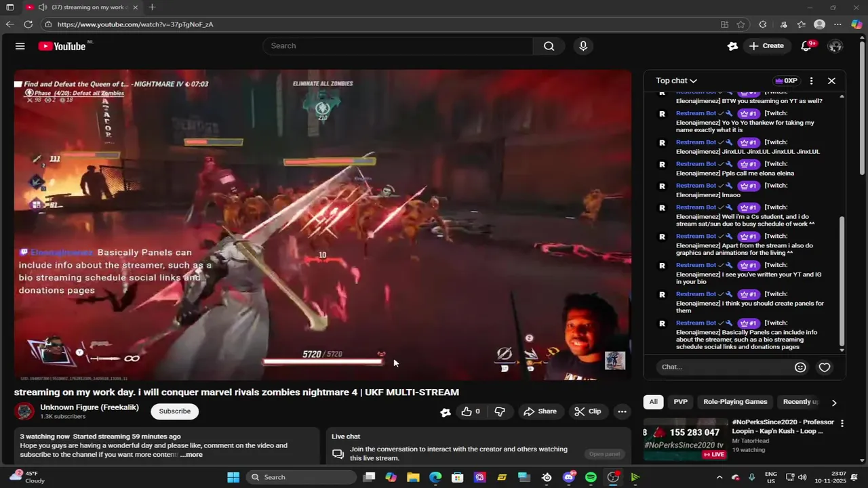The image size is (868, 488).
Task: Click the chat panel scrollbar
Action: coord(842,281)
